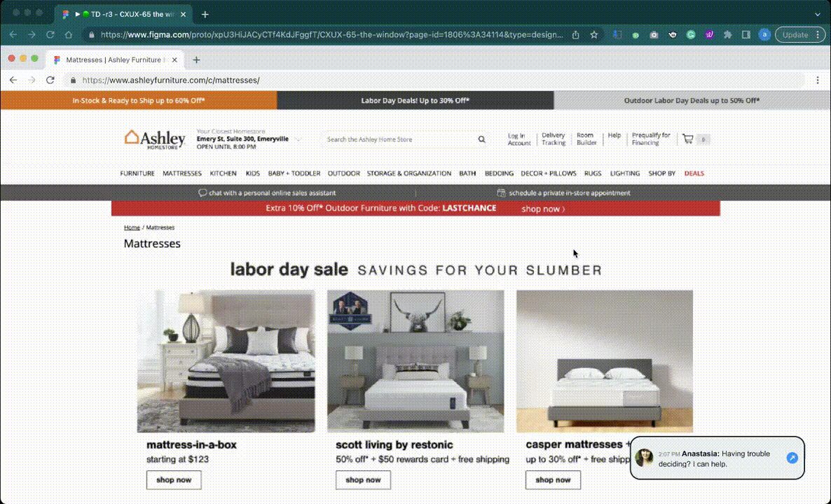This screenshot has height=504, width=831.
Task: Open the shopping cart icon
Action: (688, 139)
